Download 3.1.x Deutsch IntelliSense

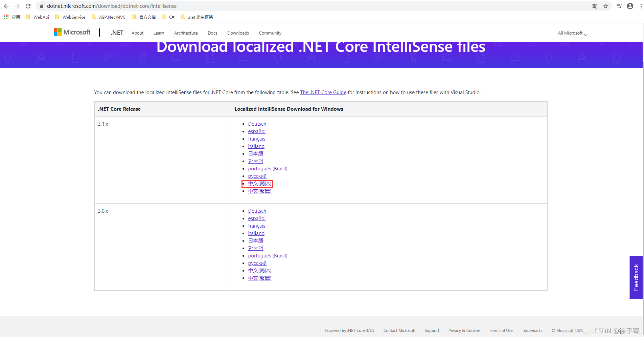pyautogui.click(x=257, y=124)
